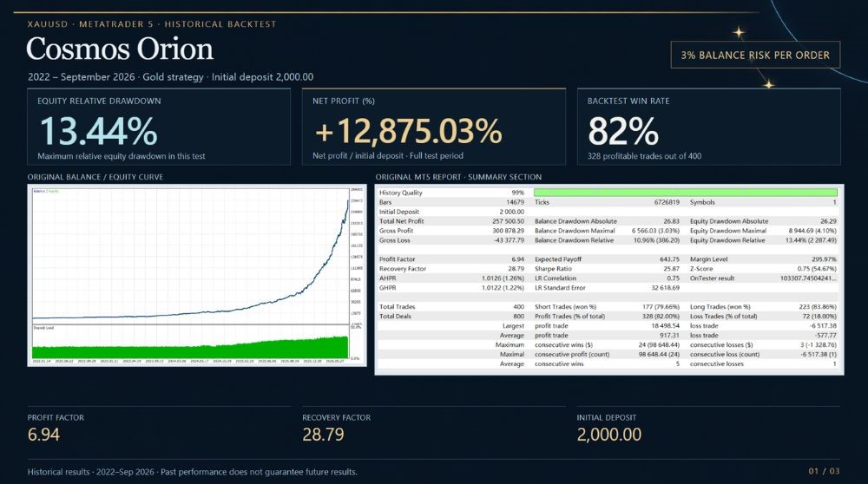Click the Total Deals value 800

pyautogui.click(x=518, y=317)
